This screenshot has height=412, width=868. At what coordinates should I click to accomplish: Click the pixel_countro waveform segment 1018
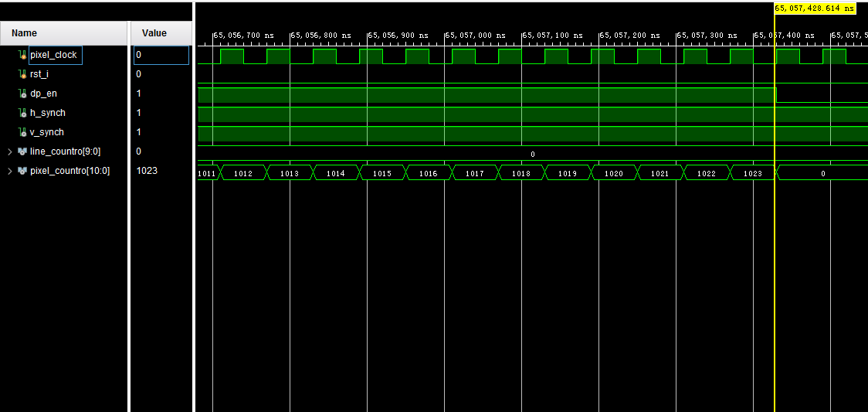click(x=521, y=173)
